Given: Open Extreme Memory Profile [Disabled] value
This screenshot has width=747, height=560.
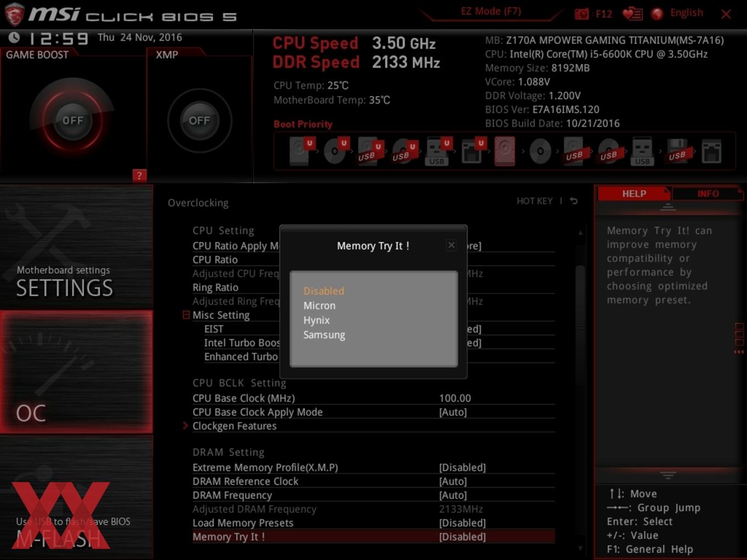Looking at the screenshot, I should pyautogui.click(x=462, y=467).
